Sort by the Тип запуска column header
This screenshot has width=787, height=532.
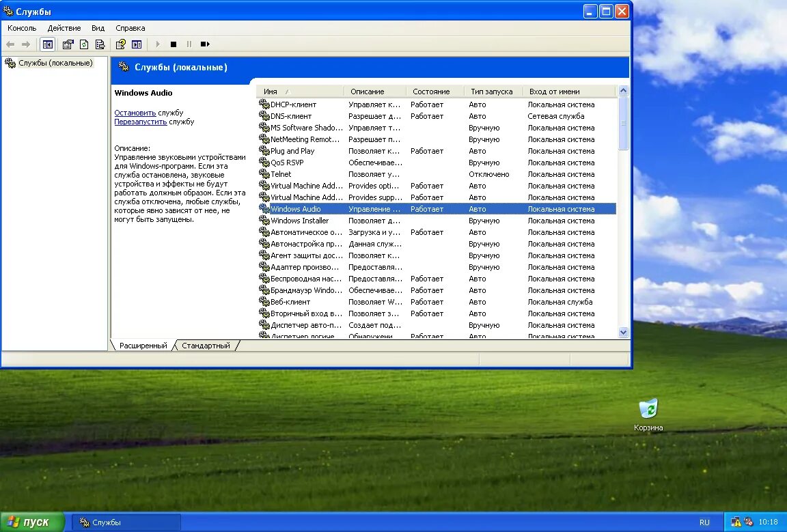(x=493, y=92)
